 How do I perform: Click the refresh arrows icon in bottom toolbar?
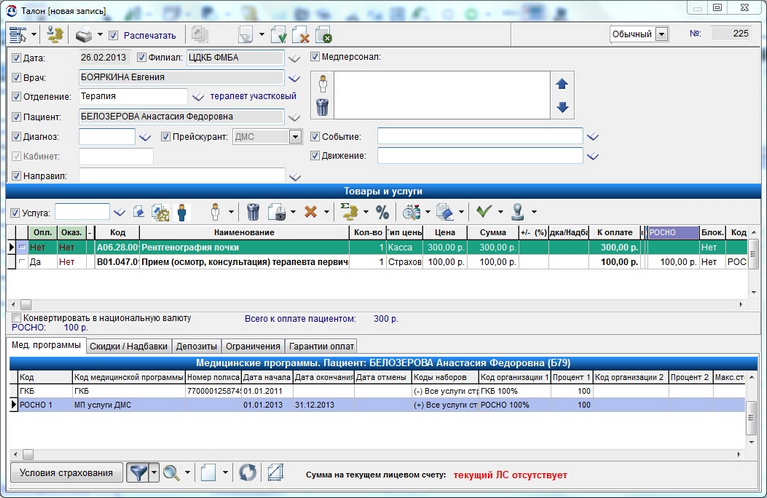pos(248,473)
